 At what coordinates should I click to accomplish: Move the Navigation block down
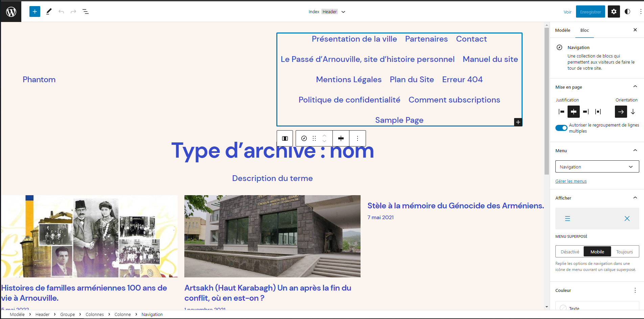[324, 141]
